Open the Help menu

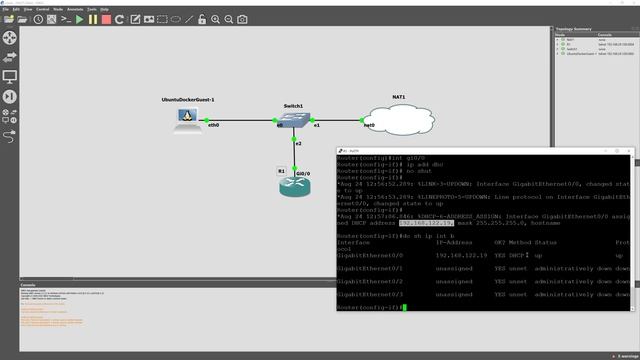(104, 9)
